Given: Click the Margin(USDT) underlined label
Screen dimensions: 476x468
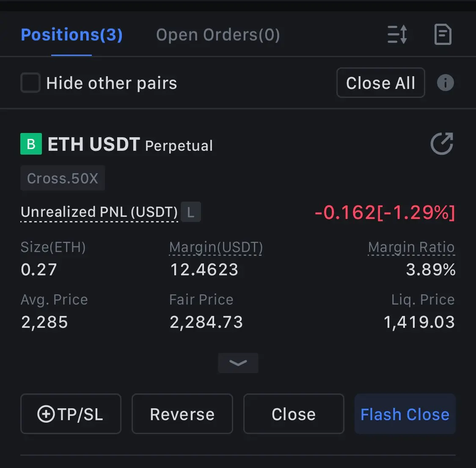Looking at the screenshot, I should [216, 247].
